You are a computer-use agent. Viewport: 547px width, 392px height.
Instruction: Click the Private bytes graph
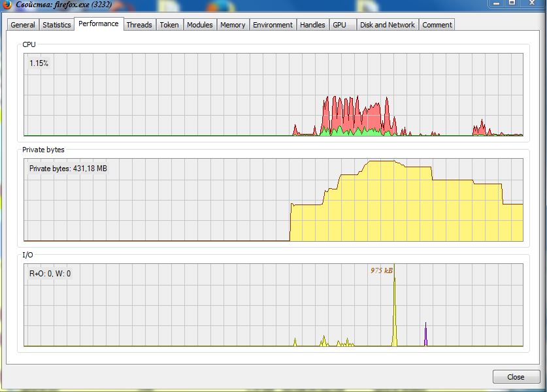tap(273, 199)
